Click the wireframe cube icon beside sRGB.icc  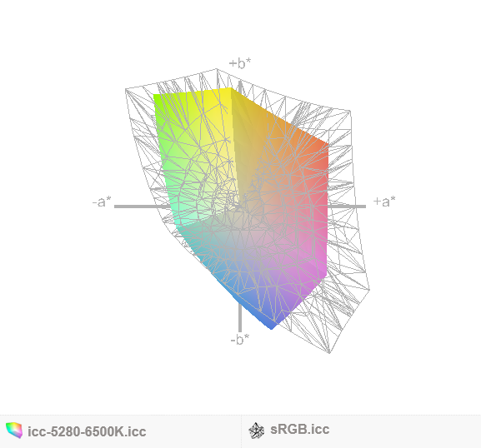[256, 431]
